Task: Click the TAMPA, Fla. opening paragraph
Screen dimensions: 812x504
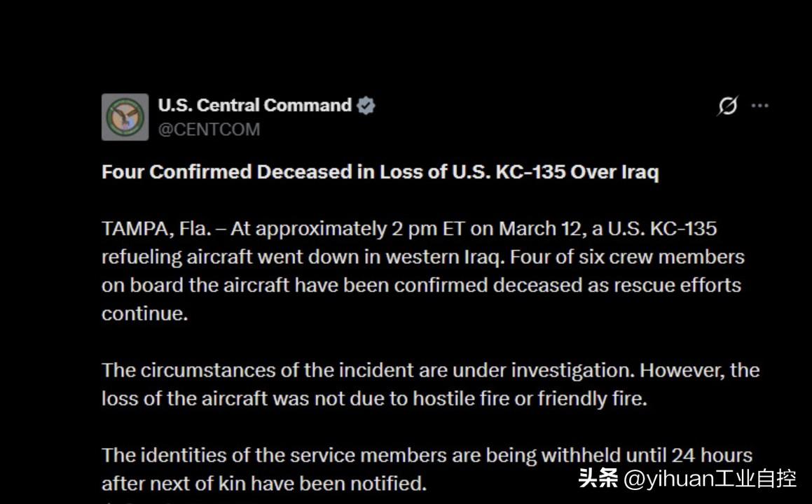Action: pos(423,271)
